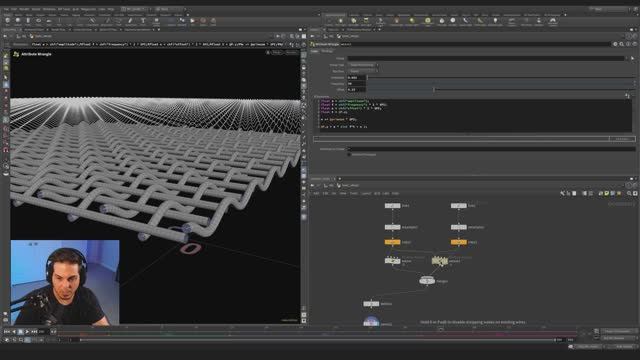Select the Sphere shelf tool
Viewport: 640px width, 360px height.
click(18, 21)
